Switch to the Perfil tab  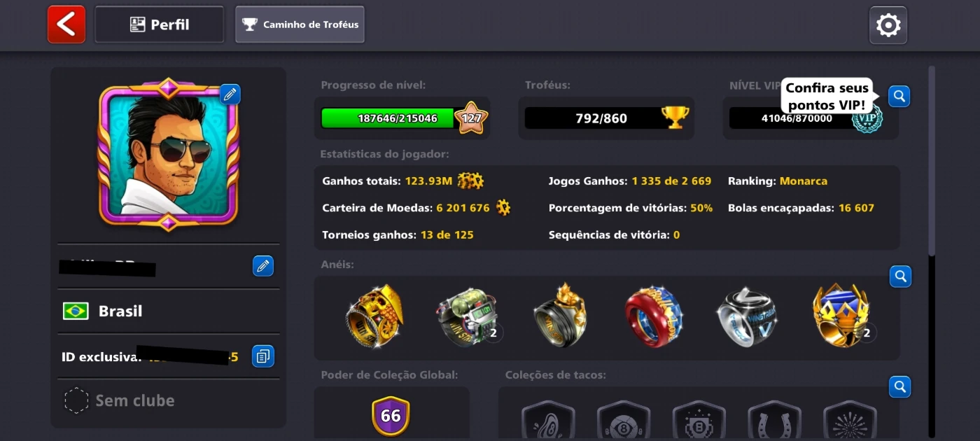[x=160, y=24]
